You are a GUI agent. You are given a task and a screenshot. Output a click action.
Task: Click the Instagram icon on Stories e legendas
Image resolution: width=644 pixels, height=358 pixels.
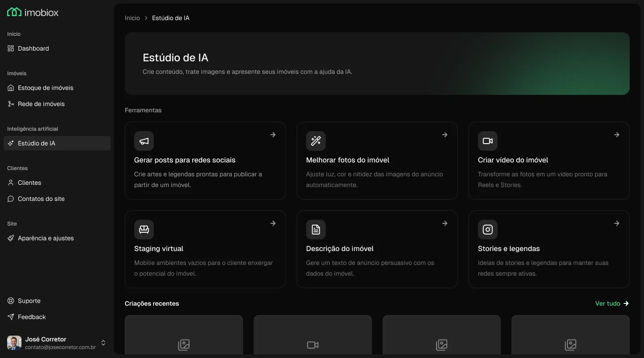pyautogui.click(x=487, y=230)
